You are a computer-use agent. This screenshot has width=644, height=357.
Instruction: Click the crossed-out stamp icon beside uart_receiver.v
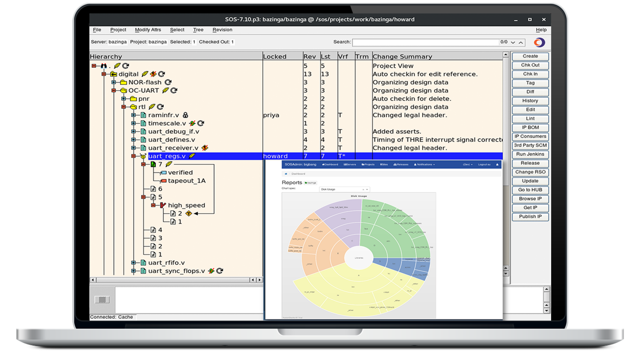(205, 147)
